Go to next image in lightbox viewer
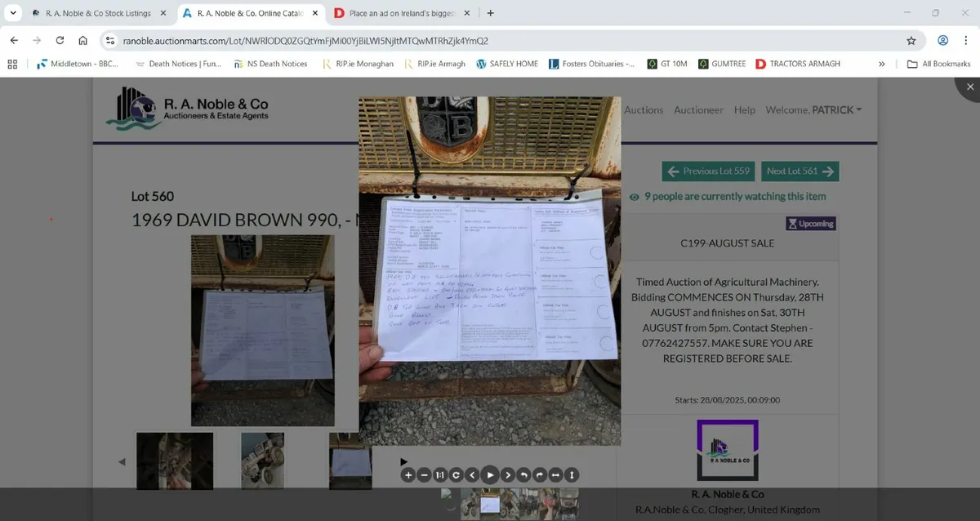This screenshot has height=521, width=980. tap(507, 474)
